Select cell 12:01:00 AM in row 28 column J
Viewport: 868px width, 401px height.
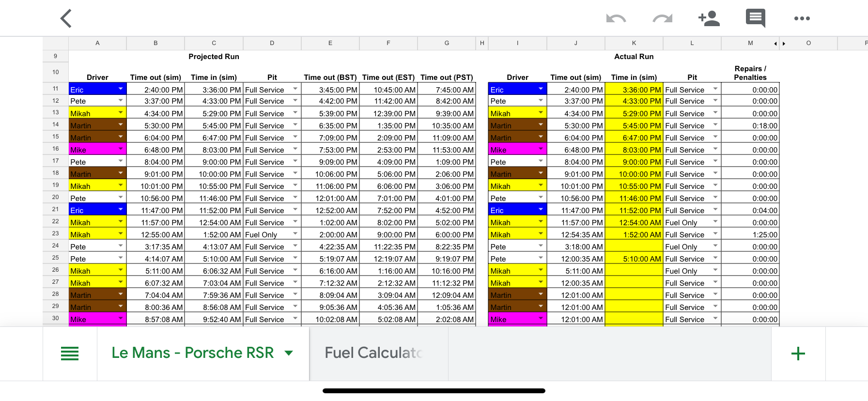click(x=576, y=295)
